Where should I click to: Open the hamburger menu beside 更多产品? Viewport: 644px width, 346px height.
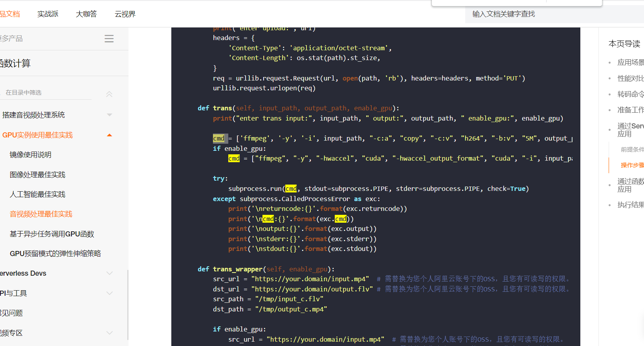[109, 38]
